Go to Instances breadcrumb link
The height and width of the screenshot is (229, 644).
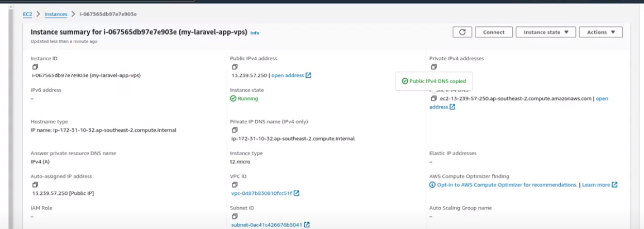(x=56, y=14)
